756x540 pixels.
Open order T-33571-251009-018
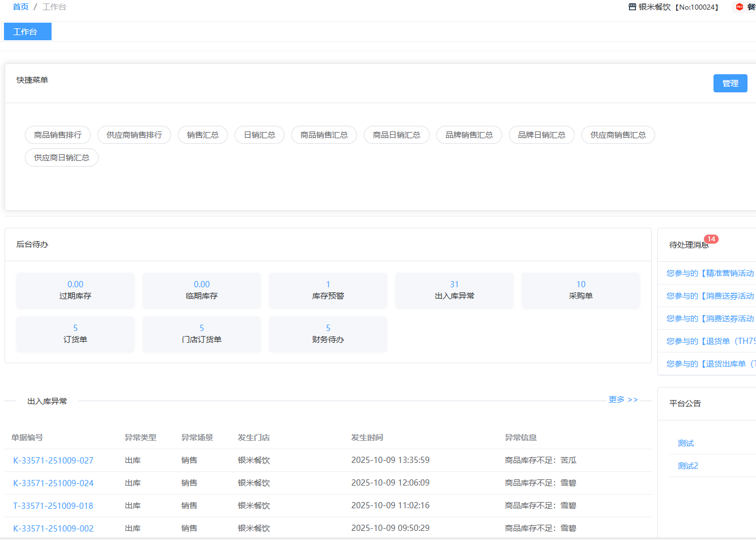click(53, 506)
